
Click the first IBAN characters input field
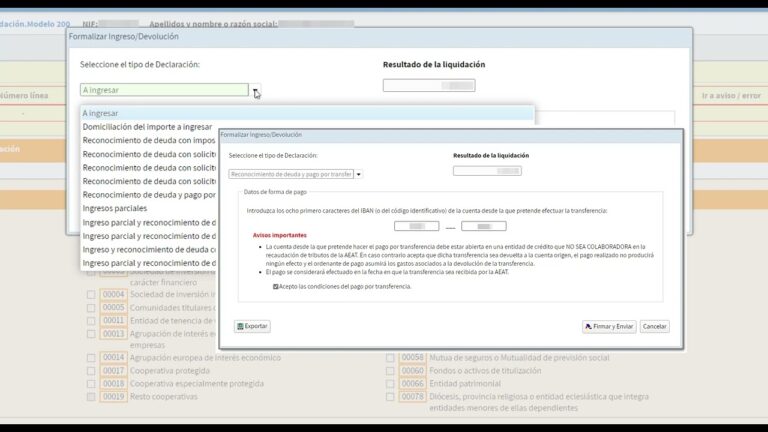(416, 226)
